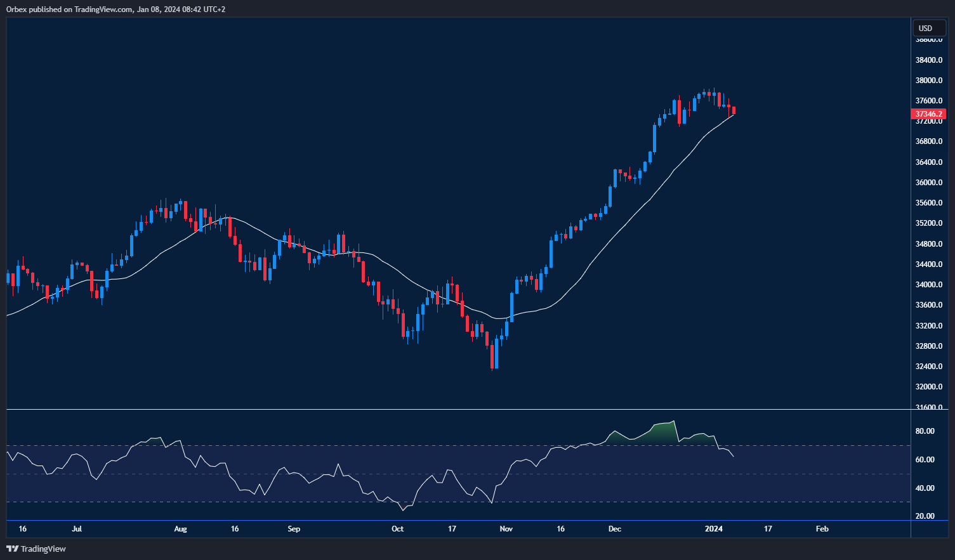Click the 38000.0 price scale label
955x560 pixels.
click(928, 81)
